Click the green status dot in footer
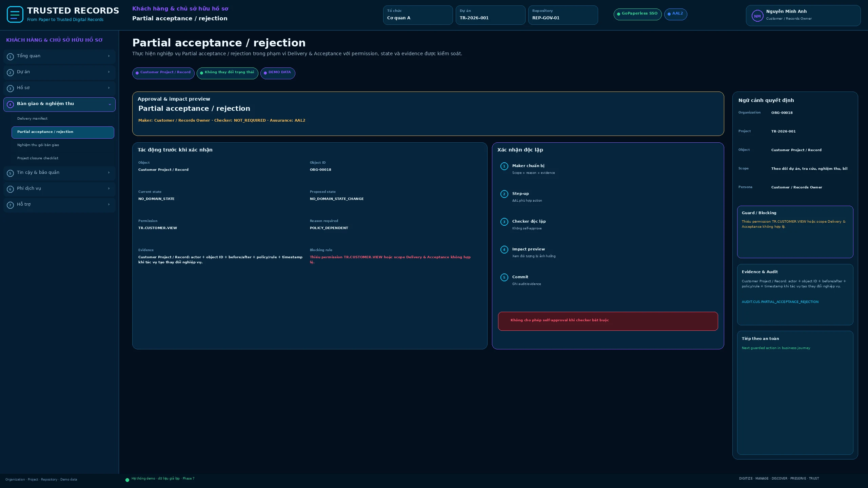The image size is (868, 488). pyautogui.click(x=127, y=480)
